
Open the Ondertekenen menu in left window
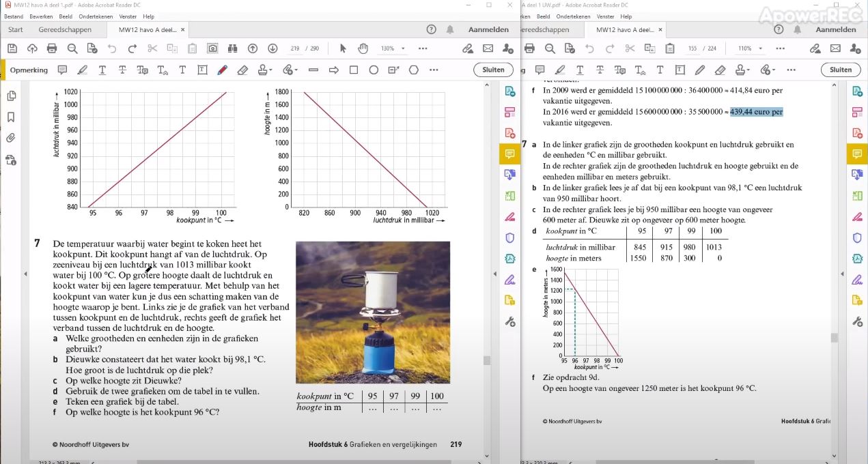coord(97,16)
